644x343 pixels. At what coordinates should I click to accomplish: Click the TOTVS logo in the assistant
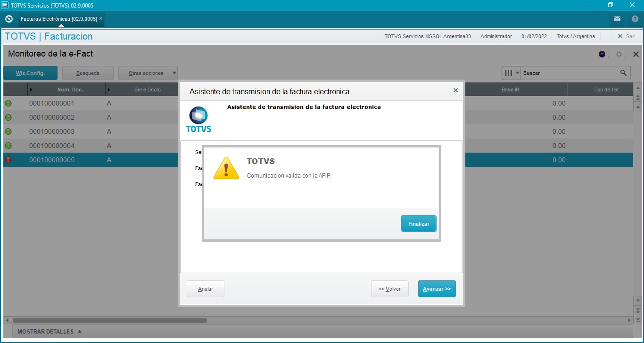click(198, 120)
